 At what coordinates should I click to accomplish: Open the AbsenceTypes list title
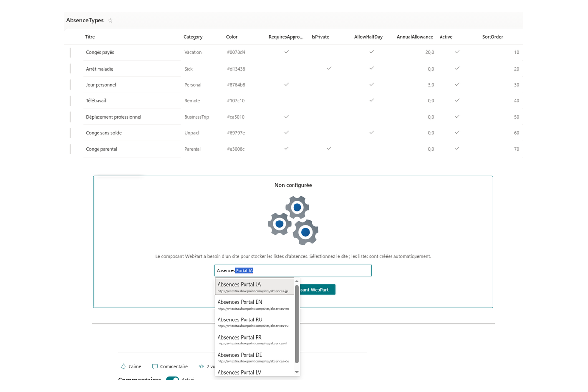point(85,20)
